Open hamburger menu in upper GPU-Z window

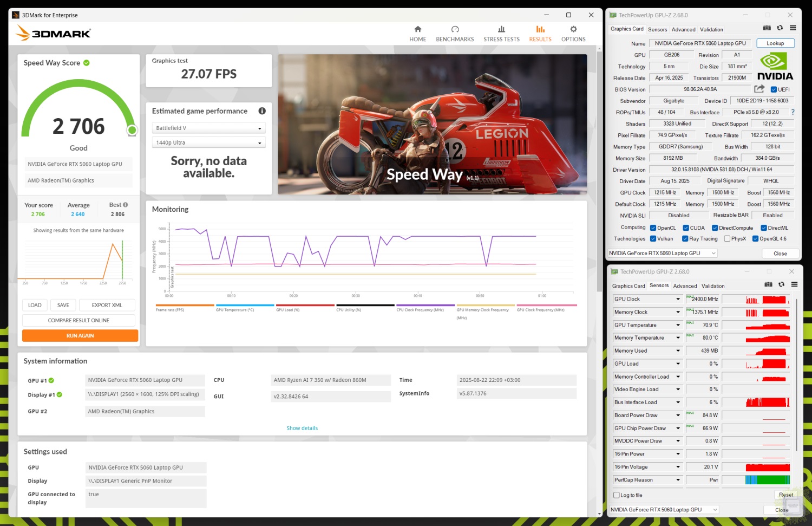(x=793, y=28)
